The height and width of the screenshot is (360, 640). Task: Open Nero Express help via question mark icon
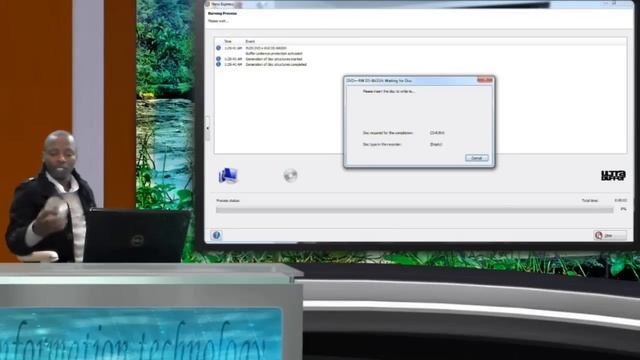216,235
